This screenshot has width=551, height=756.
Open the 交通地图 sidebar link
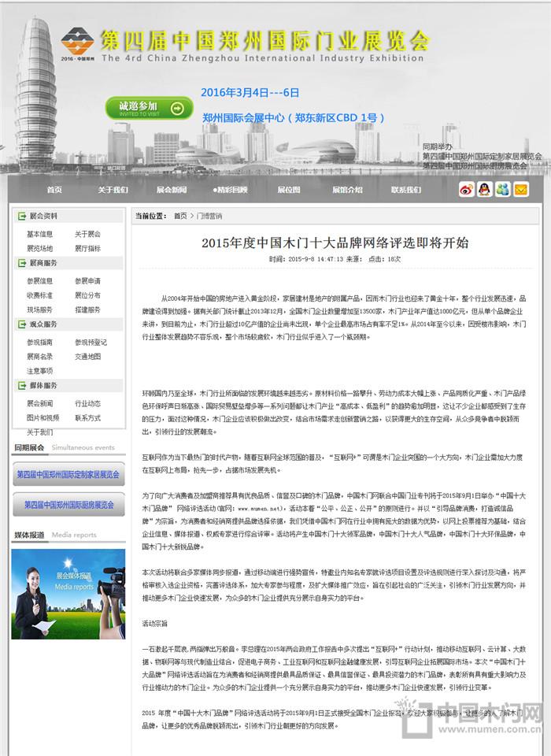(87, 356)
